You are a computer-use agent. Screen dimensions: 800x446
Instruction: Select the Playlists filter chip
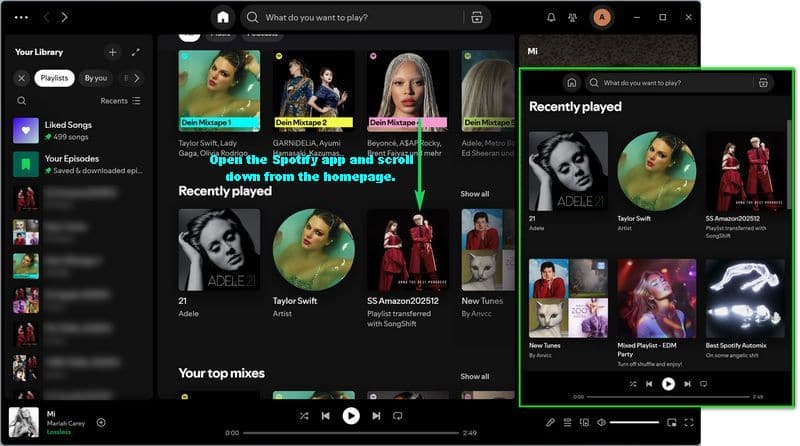[x=54, y=78]
